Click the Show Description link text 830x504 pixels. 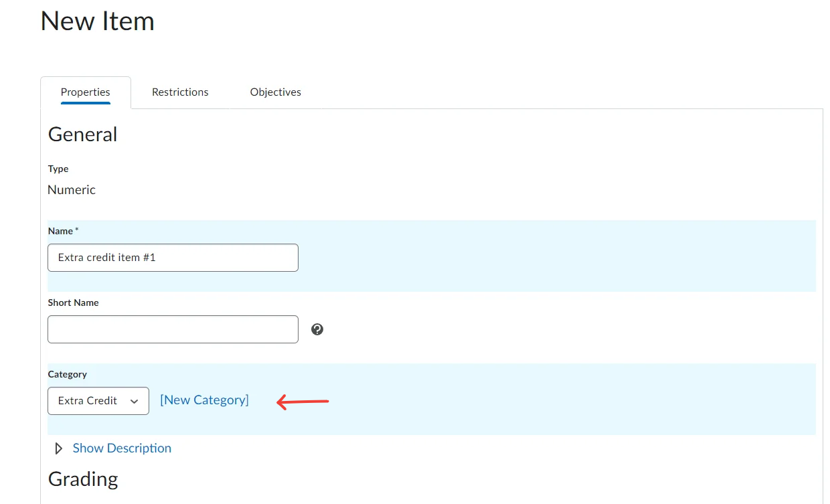coord(121,448)
